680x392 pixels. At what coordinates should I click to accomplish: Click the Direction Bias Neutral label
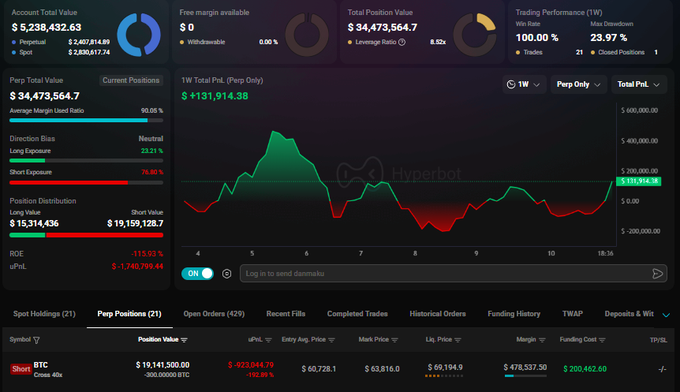(151, 139)
